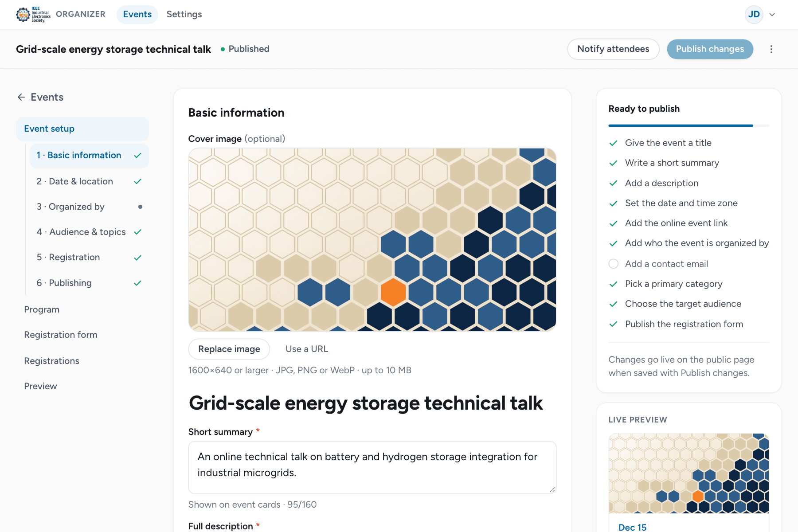
Task: Open the Settings tab
Action: (x=184, y=14)
